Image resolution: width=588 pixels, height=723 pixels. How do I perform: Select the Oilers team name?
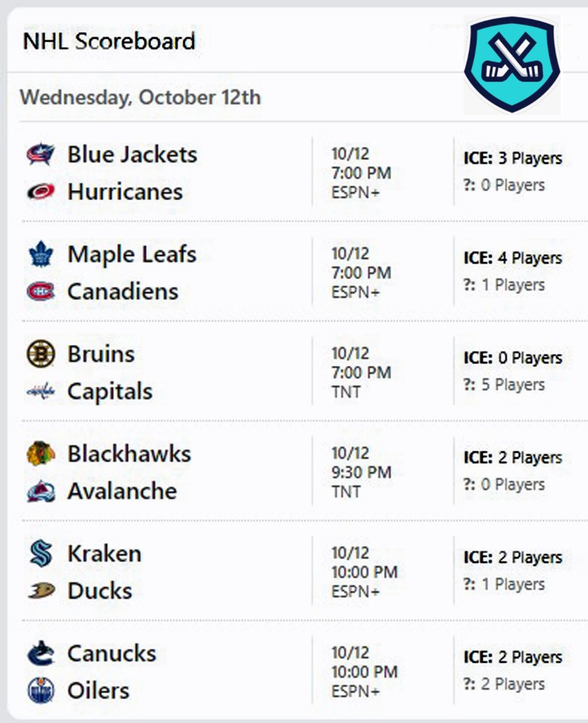point(98,690)
